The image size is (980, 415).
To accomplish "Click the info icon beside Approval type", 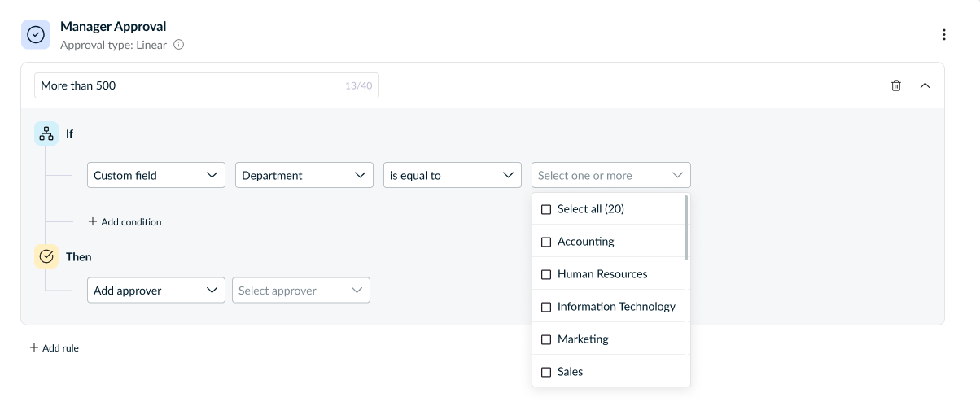I will (x=179, y=45).
